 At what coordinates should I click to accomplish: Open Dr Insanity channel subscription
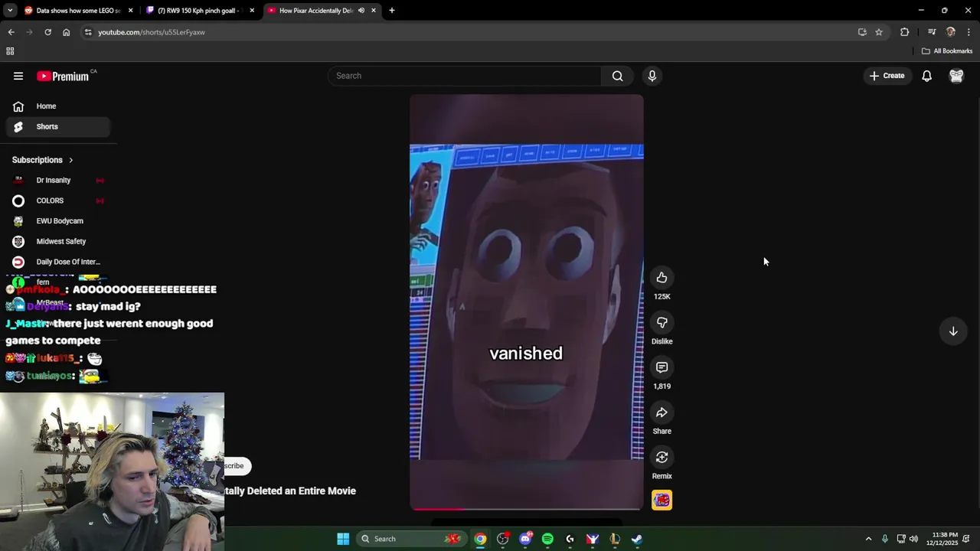coord(58,181)
